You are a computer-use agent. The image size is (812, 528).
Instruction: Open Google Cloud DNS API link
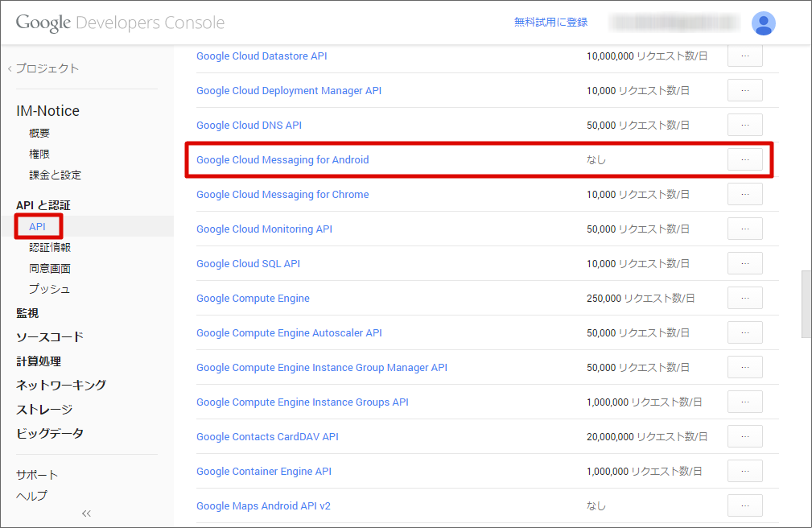(x=249, y=126)
